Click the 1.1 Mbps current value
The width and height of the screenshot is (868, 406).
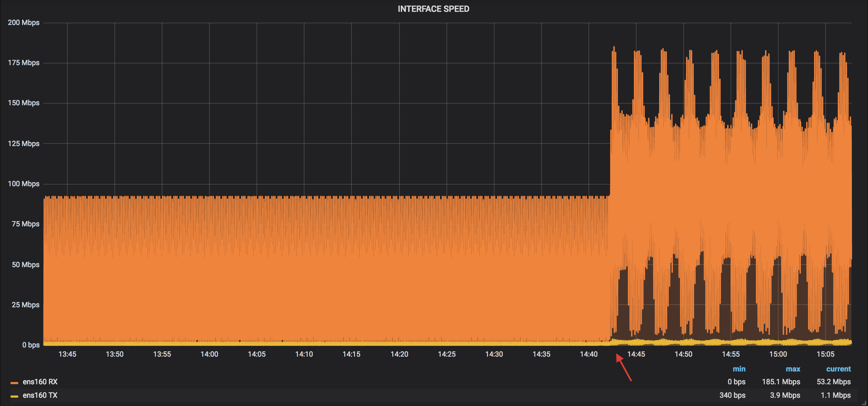[836, 395]
